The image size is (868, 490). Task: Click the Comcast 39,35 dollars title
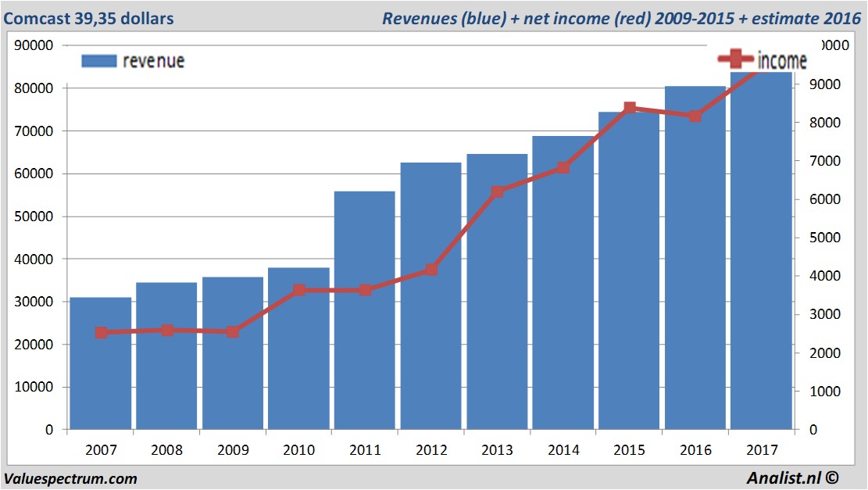point(88,18)
